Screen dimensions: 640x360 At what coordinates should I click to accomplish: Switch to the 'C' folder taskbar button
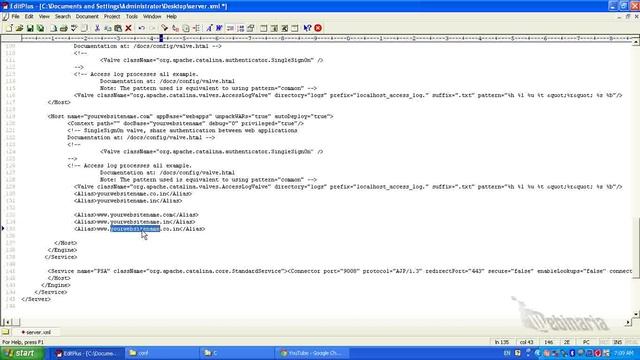tap(236, 353)
